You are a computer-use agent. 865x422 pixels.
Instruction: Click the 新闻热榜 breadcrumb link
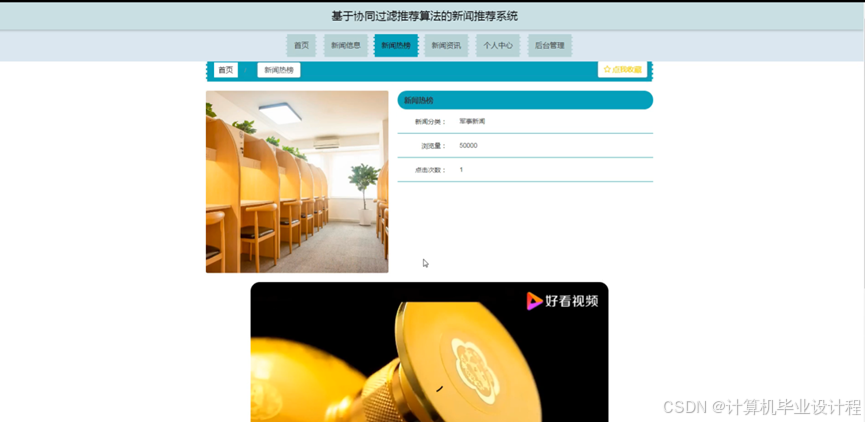[x=279, y=70]
